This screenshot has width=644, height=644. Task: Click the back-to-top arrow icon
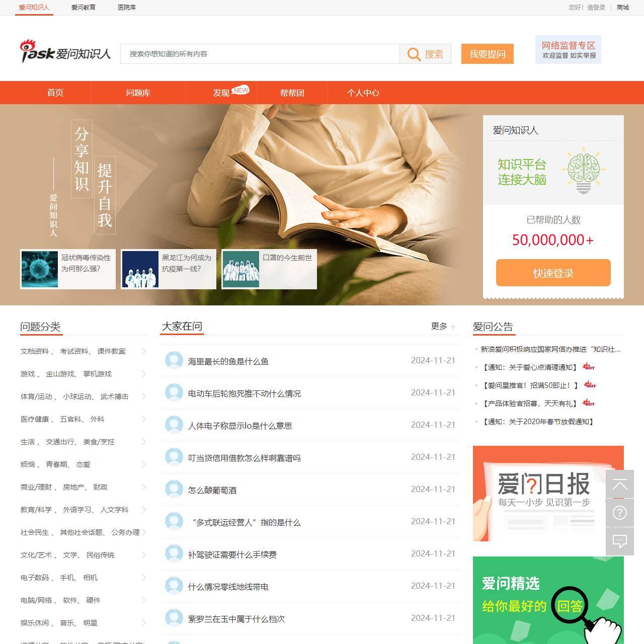click(620, 484)
